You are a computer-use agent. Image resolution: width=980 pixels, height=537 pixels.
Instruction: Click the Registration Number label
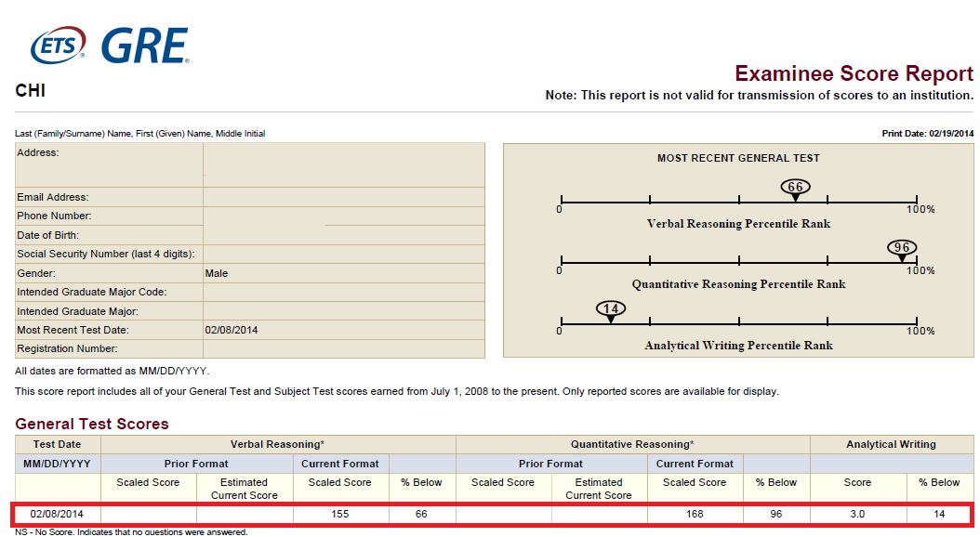(x=67, y=349)
